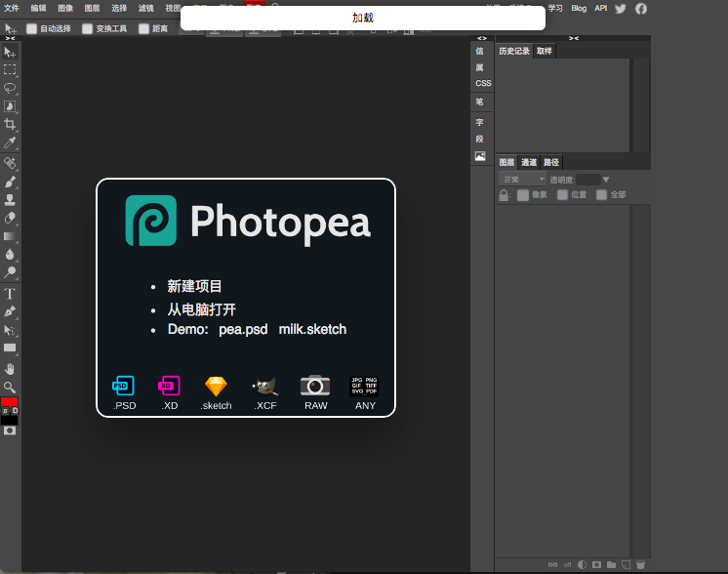Viewport: 728px width, 574px height.
Task: Click 新建项目 on the welcome screen
Action: point(194,286)
